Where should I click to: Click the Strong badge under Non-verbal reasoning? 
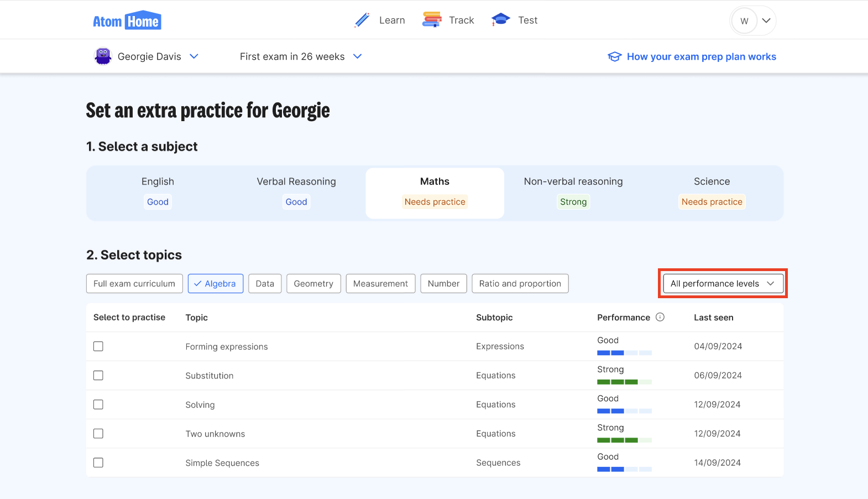pyautogui.click(x=573, y=202)
